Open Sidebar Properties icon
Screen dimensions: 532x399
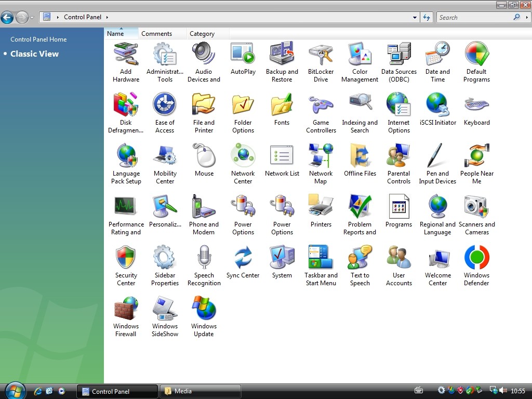pos(165,257)
